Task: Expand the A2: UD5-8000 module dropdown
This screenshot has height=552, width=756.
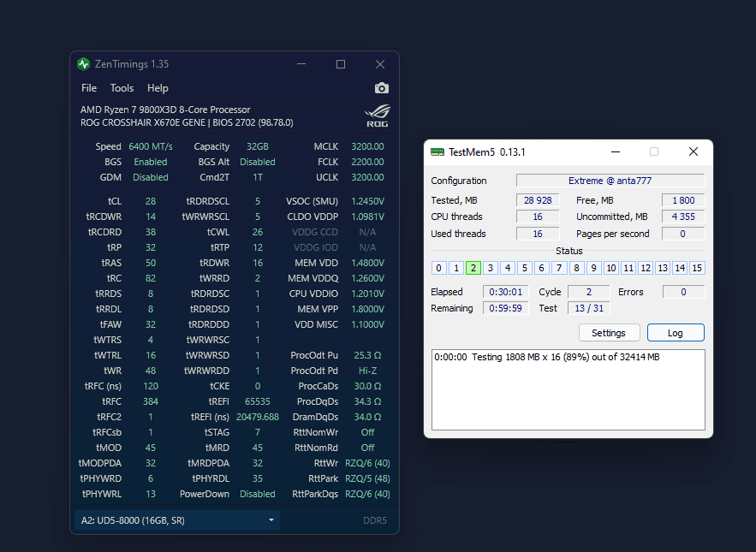Action: click(x=177, y=520)
